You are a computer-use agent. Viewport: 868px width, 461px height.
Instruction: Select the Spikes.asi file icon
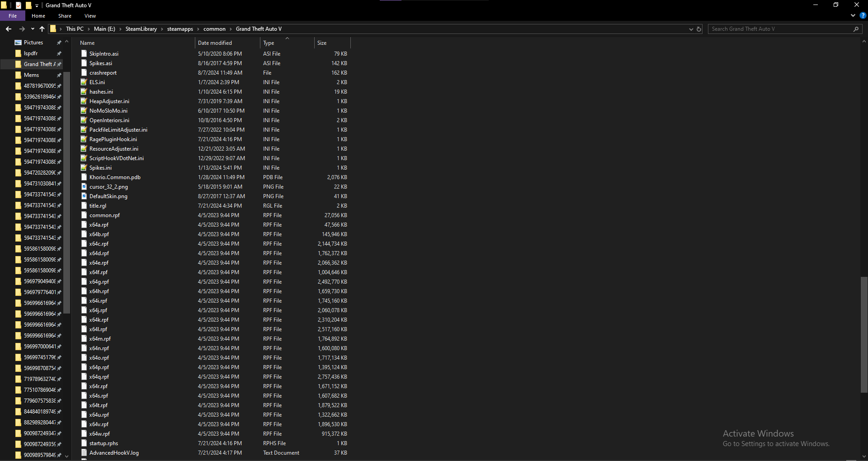pyautogui.click(x=84, y=63)
